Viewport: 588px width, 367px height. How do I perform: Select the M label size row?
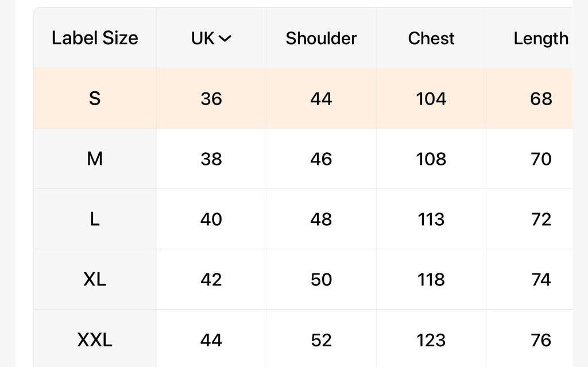tap(303, 159)
